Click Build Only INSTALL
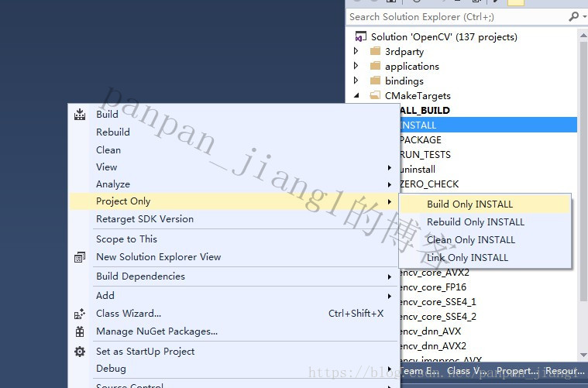This screenshot has width=588, height=388. point(485,204)
